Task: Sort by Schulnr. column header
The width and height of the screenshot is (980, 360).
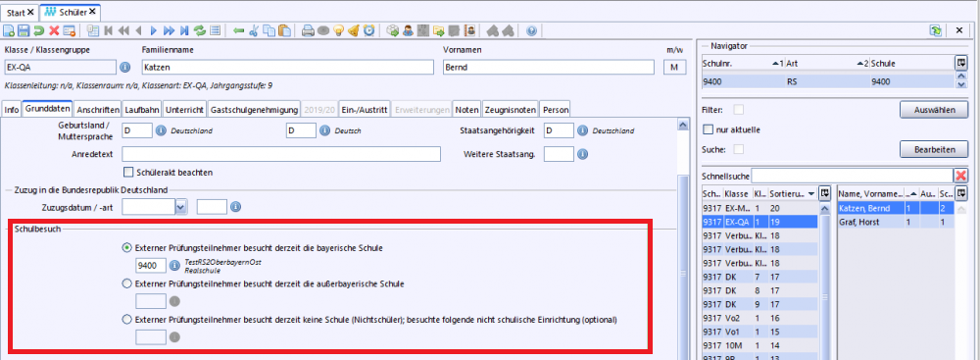Action: 743,63
